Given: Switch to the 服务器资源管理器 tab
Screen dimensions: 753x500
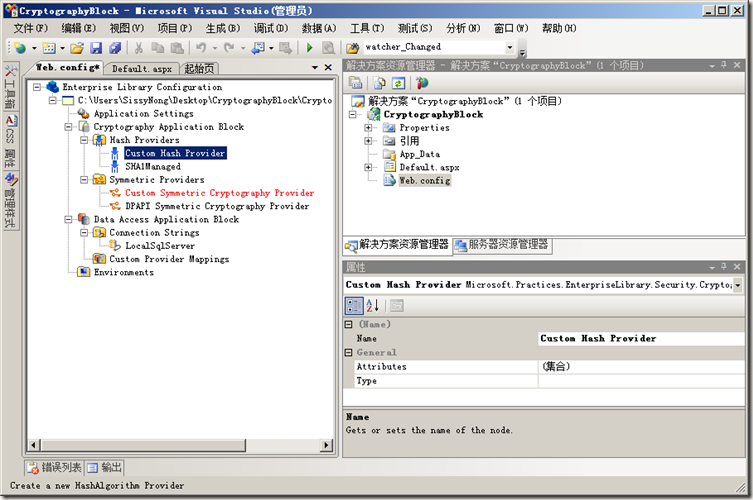Looking at the screenshot, I should [x=502, y=245].
